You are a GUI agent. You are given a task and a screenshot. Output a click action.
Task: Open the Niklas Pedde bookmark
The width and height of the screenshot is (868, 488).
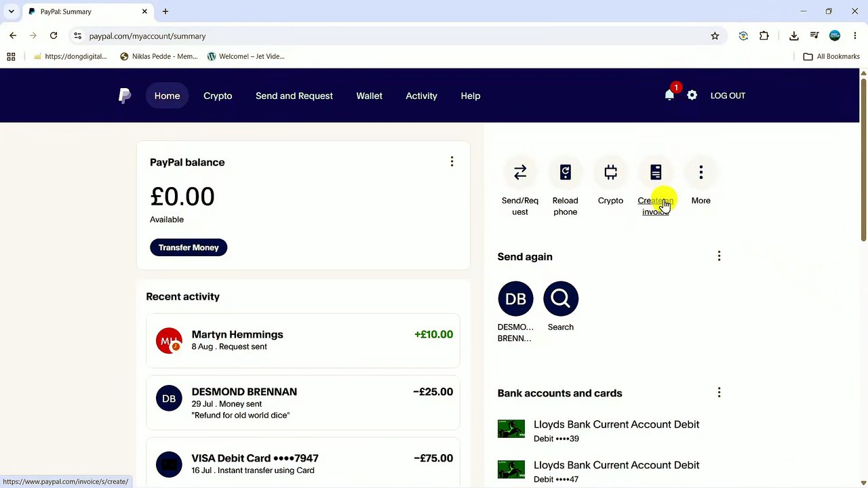[x=159, y=56]
